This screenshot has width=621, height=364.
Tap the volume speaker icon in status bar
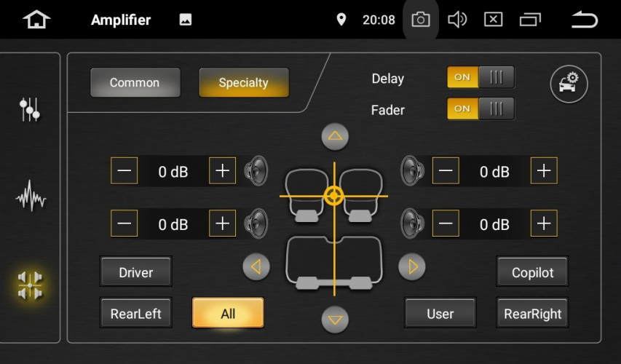(x=457, y=20)
